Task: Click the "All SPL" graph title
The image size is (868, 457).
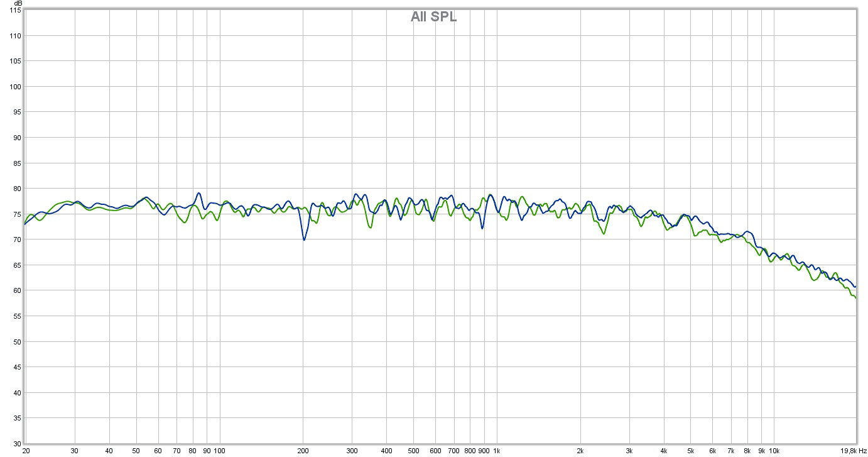Action: point(433,17)
